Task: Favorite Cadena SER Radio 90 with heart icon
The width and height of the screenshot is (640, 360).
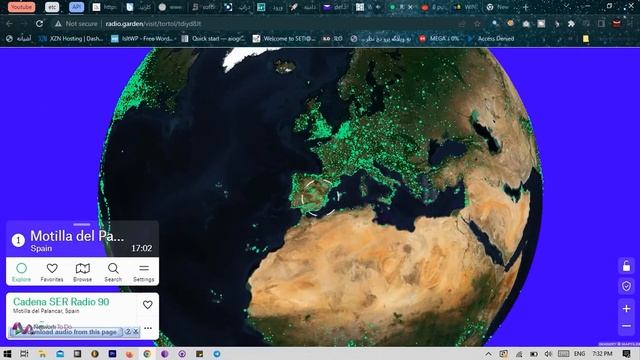Action: pos(147,304)
